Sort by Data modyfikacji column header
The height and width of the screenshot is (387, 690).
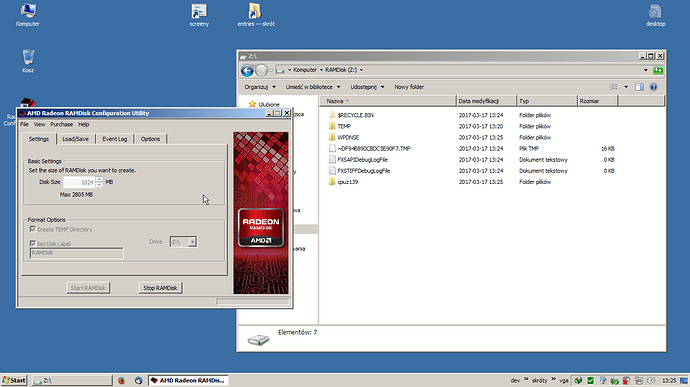point(486,101)
